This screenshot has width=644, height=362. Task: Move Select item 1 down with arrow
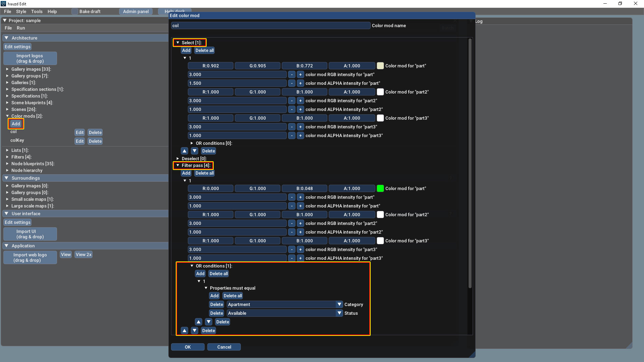pyautogui.click(x=195, y=151)
